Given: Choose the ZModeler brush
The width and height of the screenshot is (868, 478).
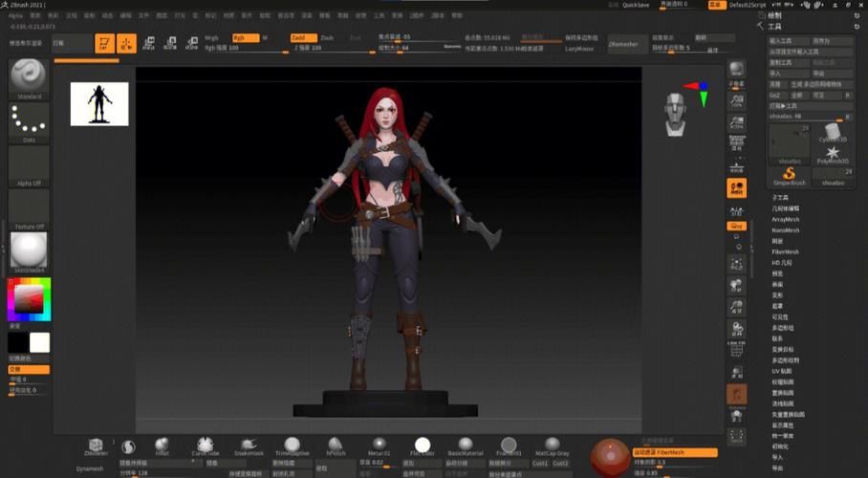Looking at the screenshot, I should 95,445.
